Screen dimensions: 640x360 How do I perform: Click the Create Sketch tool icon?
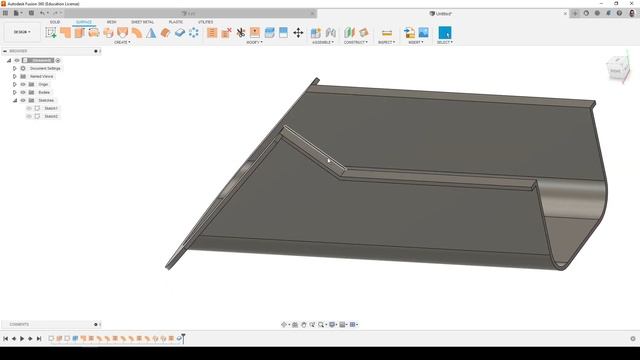pyautogui.click(x=51, y=33)
